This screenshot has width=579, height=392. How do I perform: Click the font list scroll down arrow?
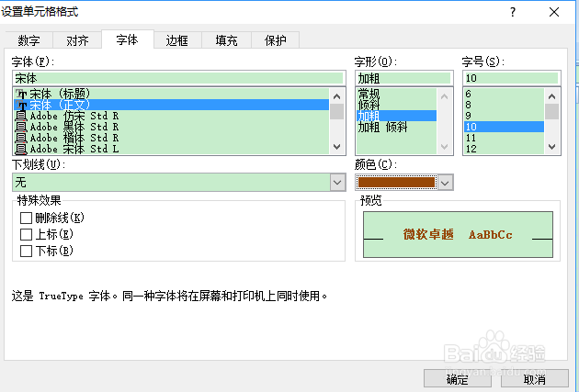coord(336,147)
